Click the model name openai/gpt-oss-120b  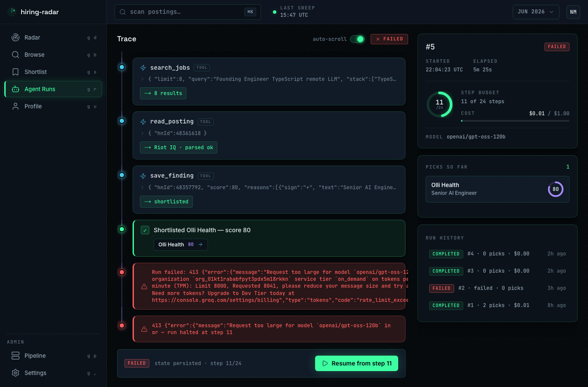click(x=476, y=137)
